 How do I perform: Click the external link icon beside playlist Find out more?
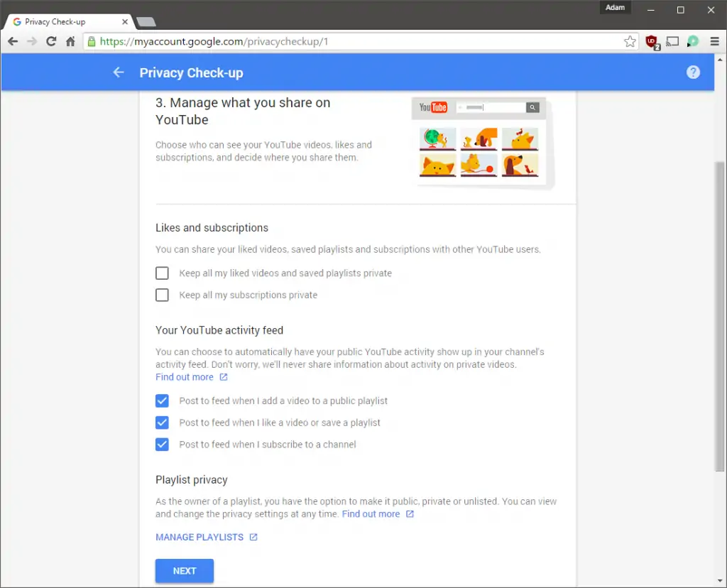pyautogui.click(x=410, y=514)
